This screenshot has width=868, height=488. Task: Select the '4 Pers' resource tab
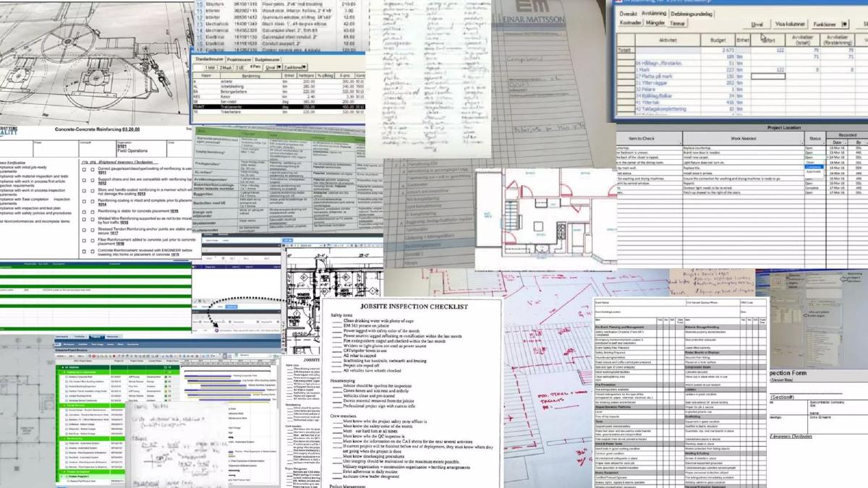pos(255,67)
